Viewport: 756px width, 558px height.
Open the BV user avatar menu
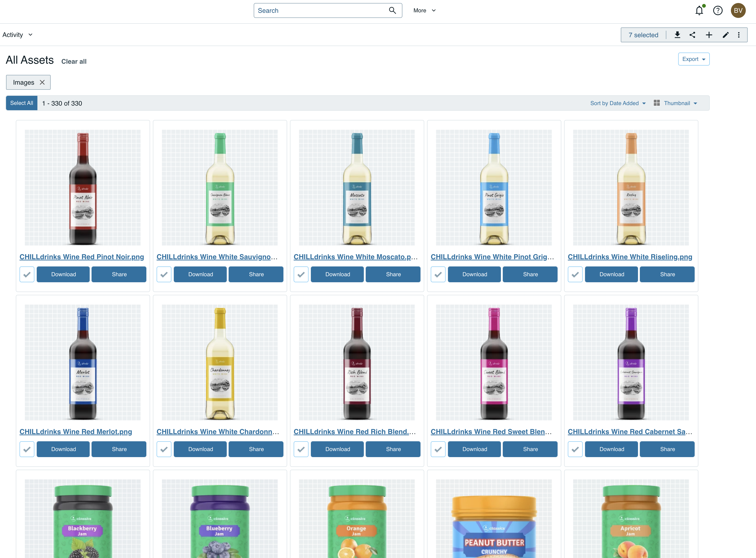(738, 10)
